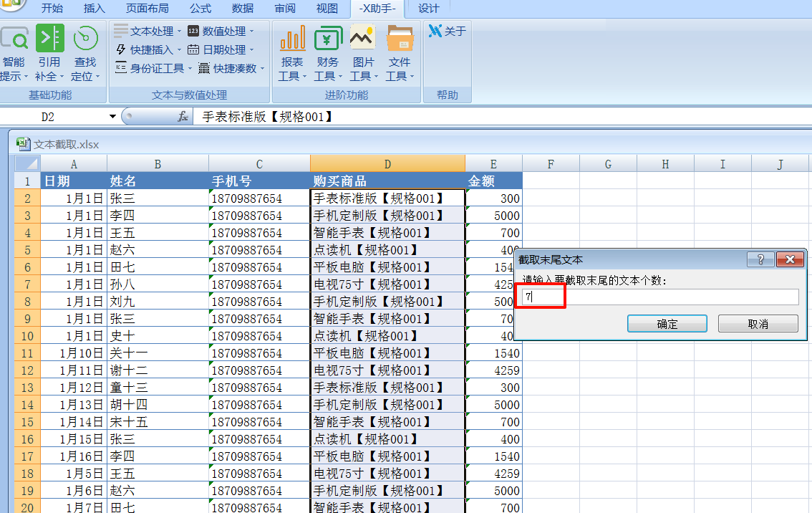Expand the 身份证工具 dropdown arrow
The image size is (812, 513).
click(x=190, y=68)
